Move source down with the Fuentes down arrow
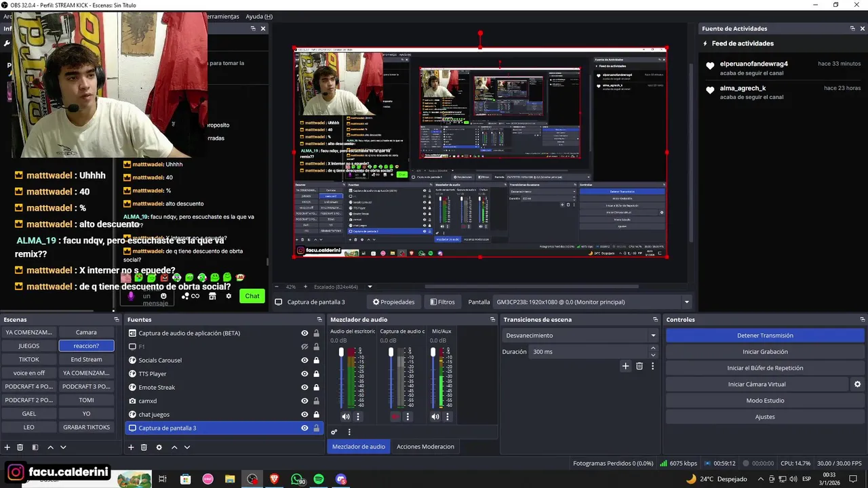Viewport: 868px width, 488px height. (187, 447)
